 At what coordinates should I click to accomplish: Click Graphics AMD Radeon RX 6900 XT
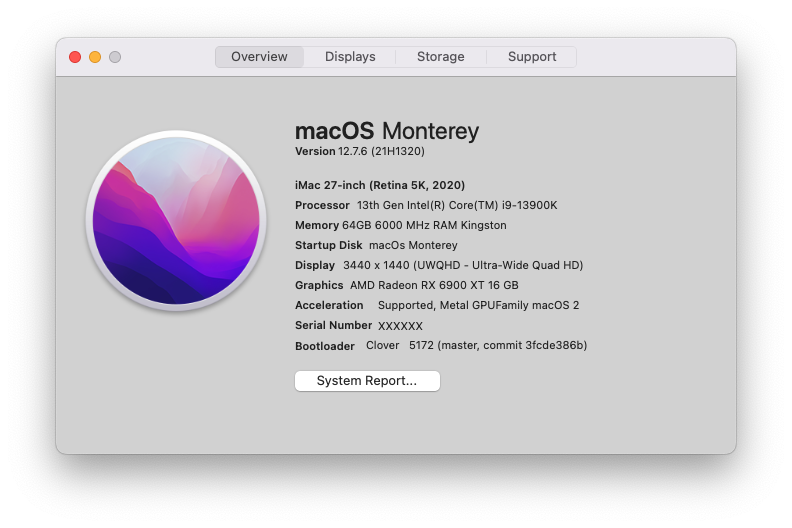click(x=434, y=285)
